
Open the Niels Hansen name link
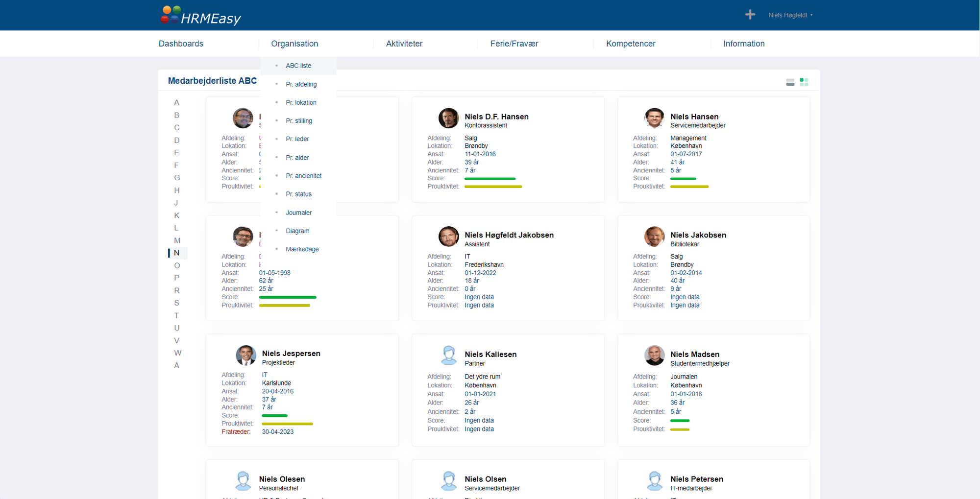click(694, 117)
